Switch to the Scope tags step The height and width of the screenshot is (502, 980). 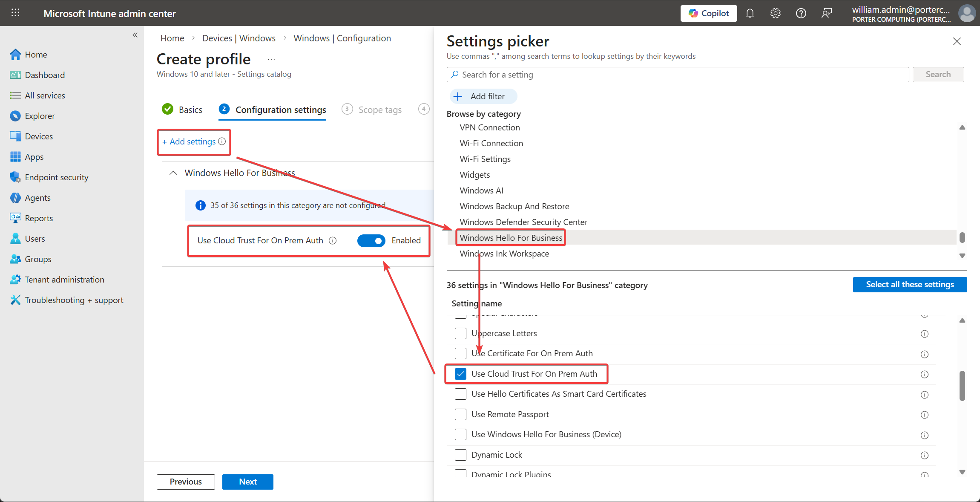[x=379, y=110]
